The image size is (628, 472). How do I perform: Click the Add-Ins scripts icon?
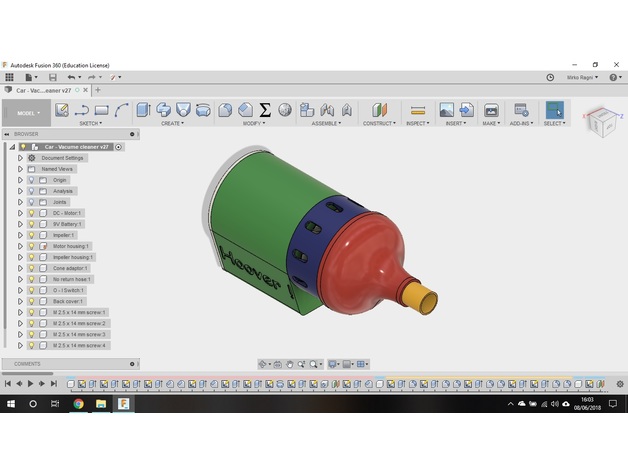pyautogui.click(x=521, y=110)
